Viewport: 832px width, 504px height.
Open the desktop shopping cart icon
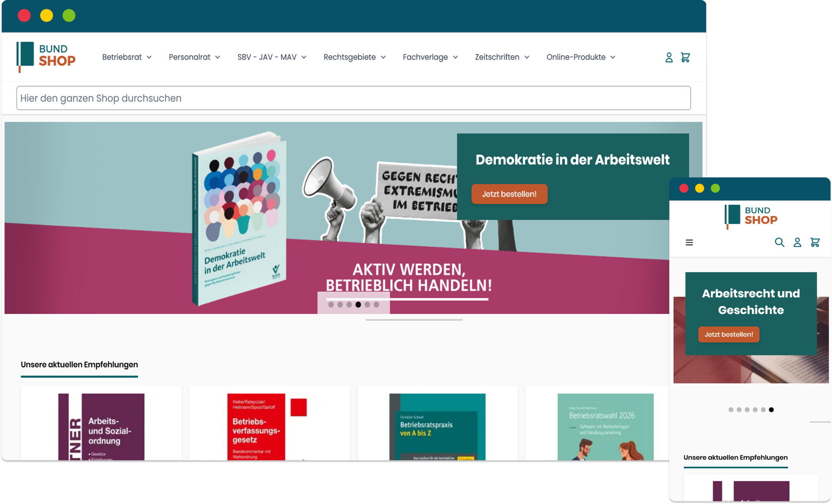point(685,57)
